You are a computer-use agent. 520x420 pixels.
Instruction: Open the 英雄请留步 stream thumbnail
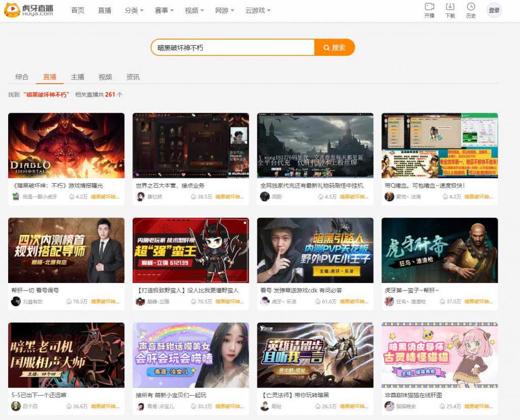pyautogui.click(x=315, y=355)
